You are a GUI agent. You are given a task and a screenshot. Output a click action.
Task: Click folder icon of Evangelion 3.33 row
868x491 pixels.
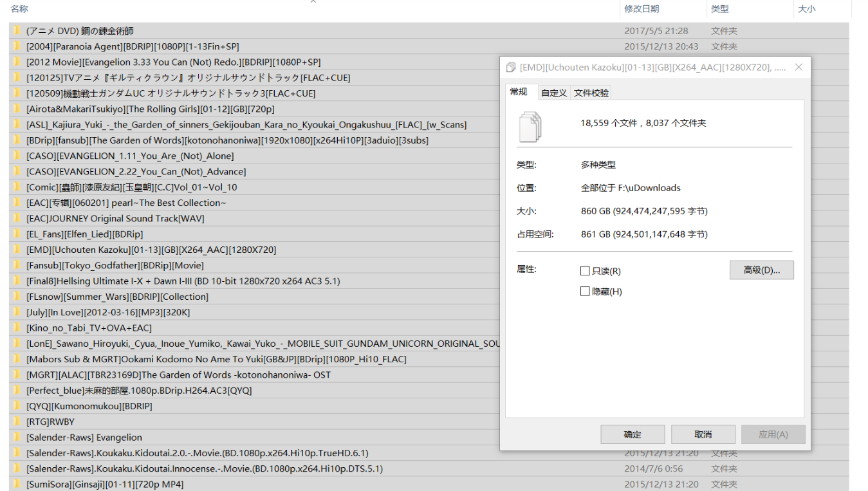17,62
